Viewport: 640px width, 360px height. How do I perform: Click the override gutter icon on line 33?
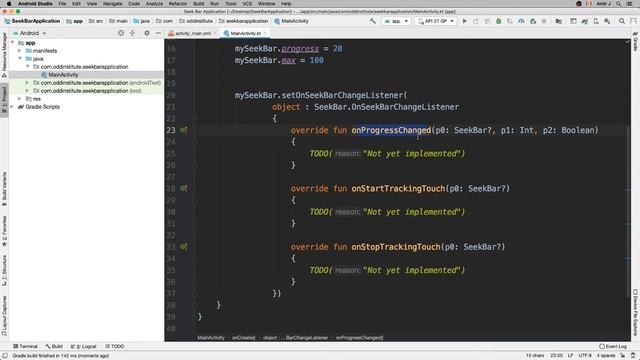[x=184, y=247]
